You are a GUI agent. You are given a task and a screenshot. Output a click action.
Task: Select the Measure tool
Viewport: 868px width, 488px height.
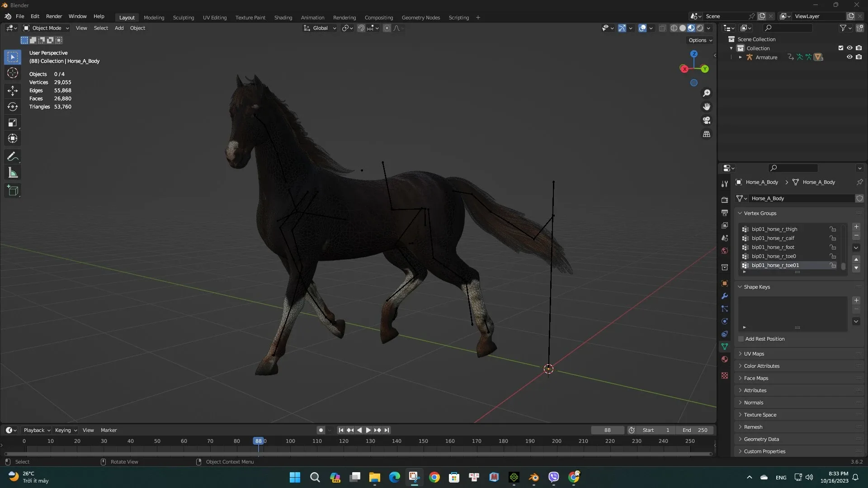click(13, 173)
